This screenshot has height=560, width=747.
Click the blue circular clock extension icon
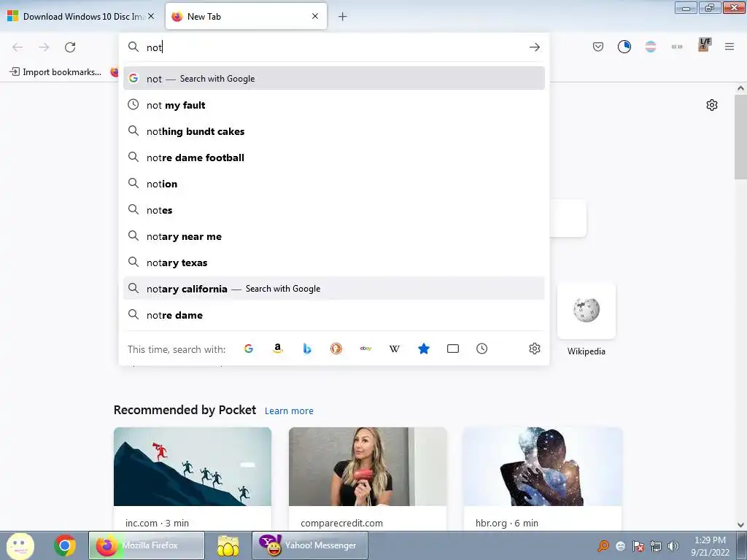click(624, 47)
